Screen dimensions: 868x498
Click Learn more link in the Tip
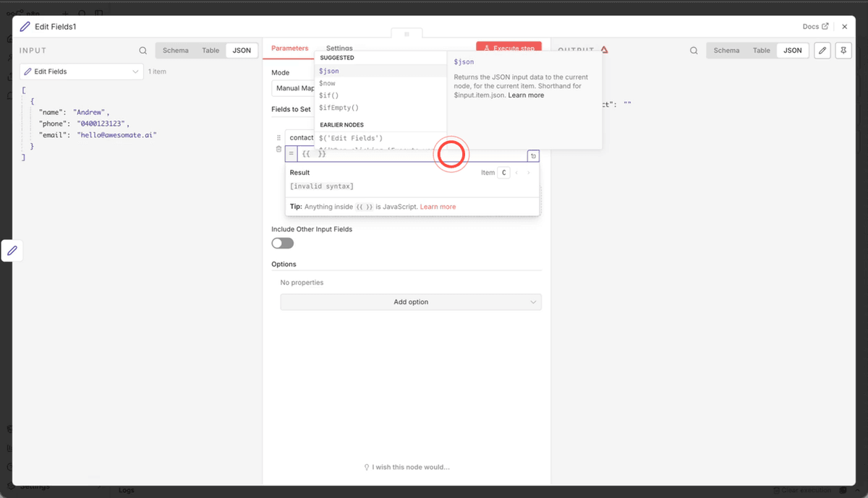click(438, 207)
